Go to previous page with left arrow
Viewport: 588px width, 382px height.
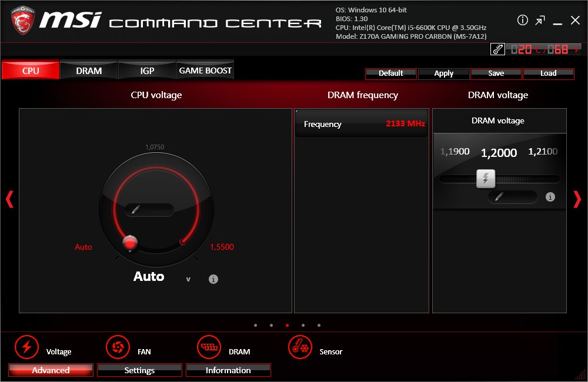pos(10,199)
